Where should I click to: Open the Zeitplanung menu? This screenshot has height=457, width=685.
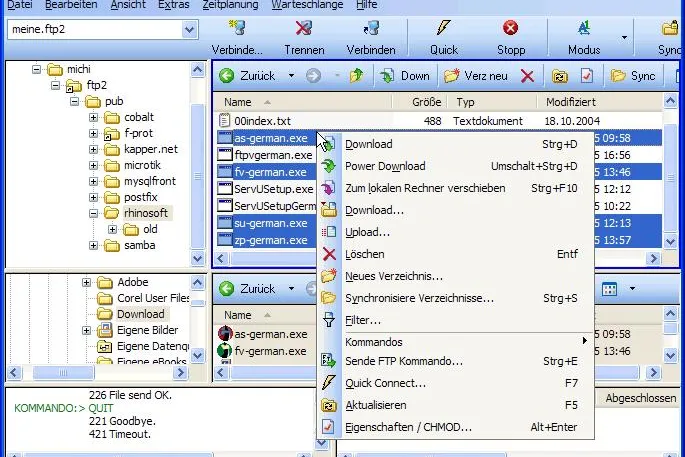[230, 5]
